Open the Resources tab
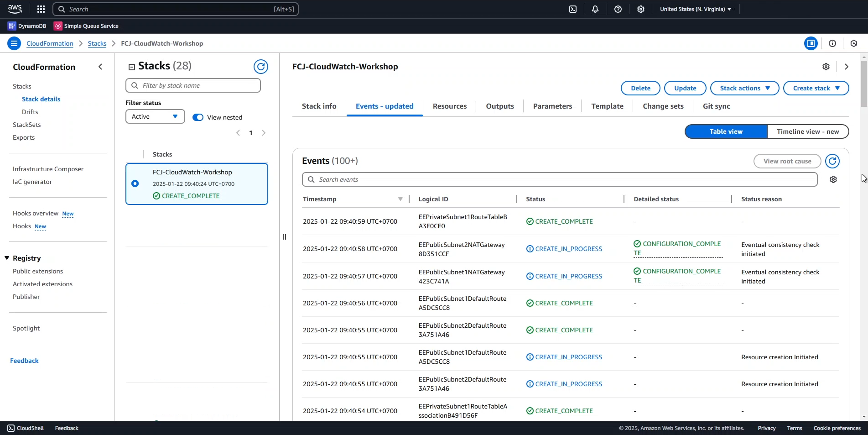The image size is (868, 435). (x=450, y=106)
